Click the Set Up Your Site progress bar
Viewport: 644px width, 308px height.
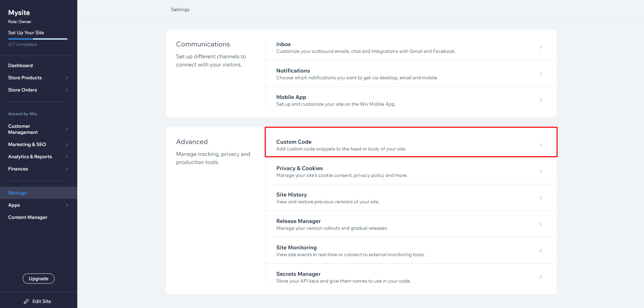pos(38,39)
